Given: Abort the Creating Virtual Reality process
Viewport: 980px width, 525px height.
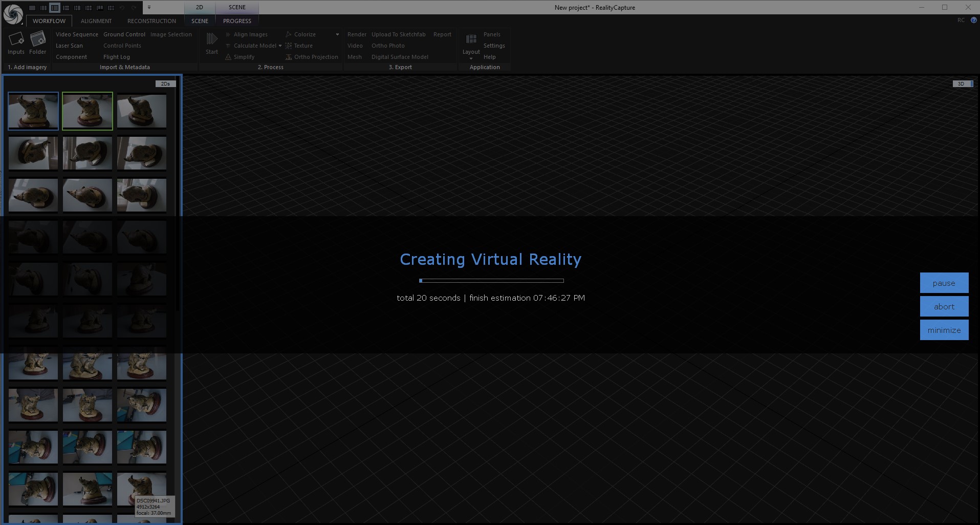Looking at the screenshot, I should 944,306.
